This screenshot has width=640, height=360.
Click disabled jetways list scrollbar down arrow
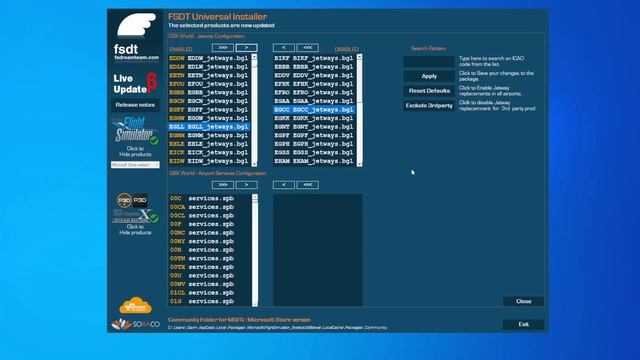[x=360, y=164]
